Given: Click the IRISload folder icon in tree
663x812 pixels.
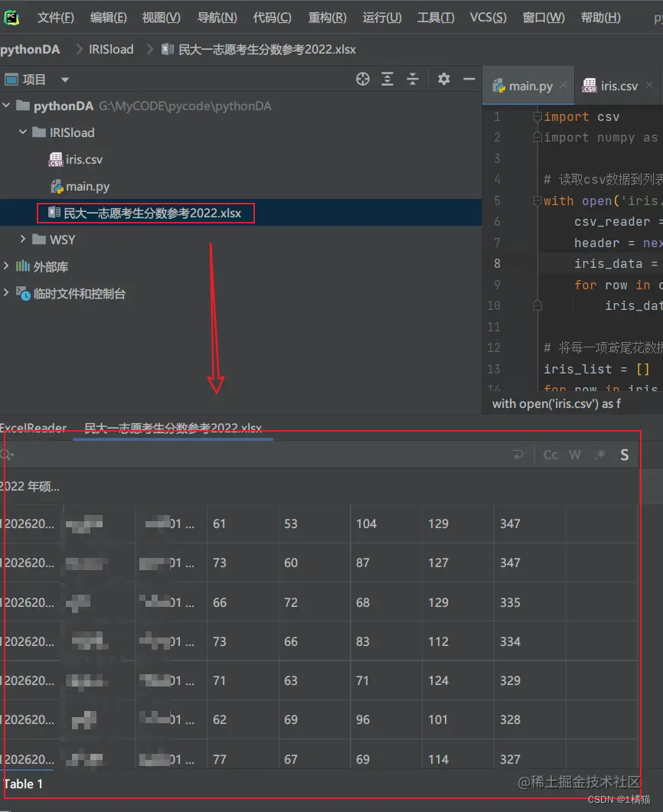Looking at the screenshot, I should pos(39,132).
